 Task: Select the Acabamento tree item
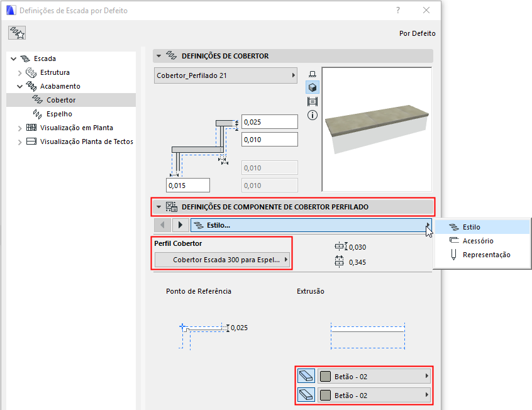[60, 86]
